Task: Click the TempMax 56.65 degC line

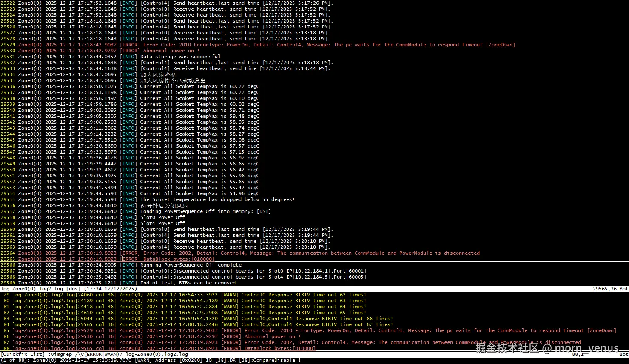Action: pyautogui.click(x=130, y=164)
